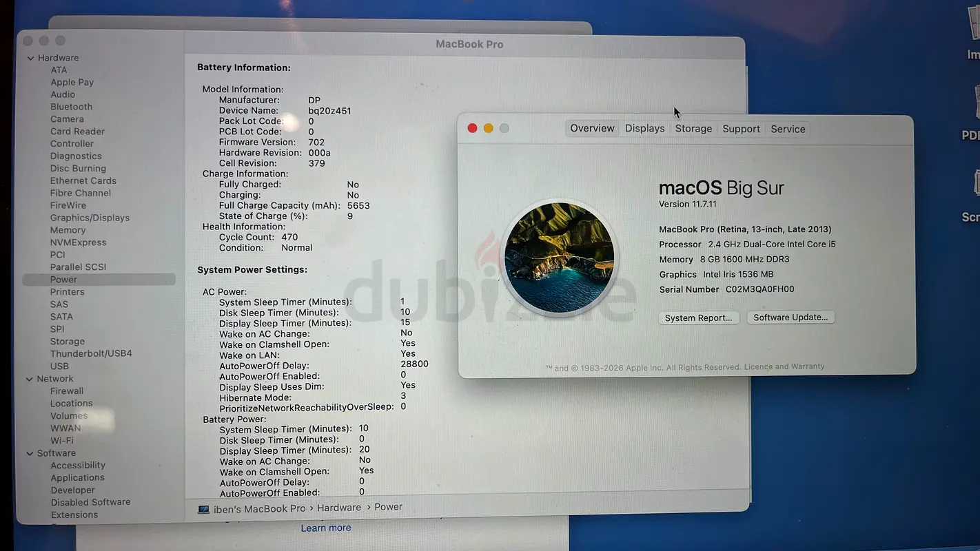Screen dimensions: 980x551
Task: Show Ethernet Cards information
Action: click(x=83, y=181)
